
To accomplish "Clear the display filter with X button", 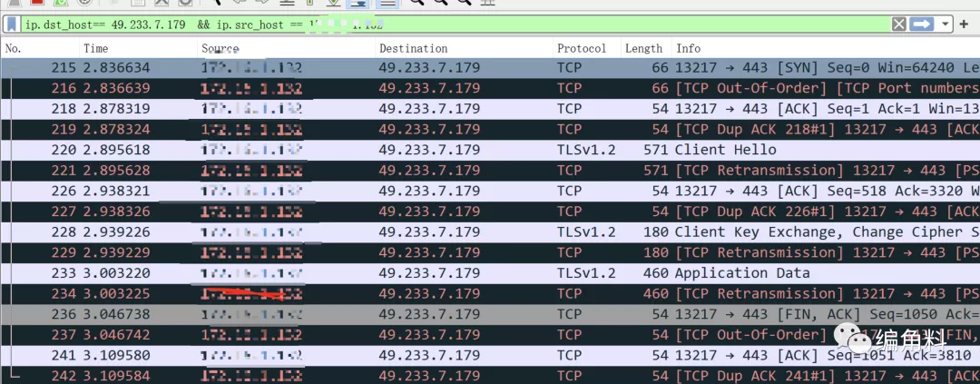I will click(x=898, y=25).
